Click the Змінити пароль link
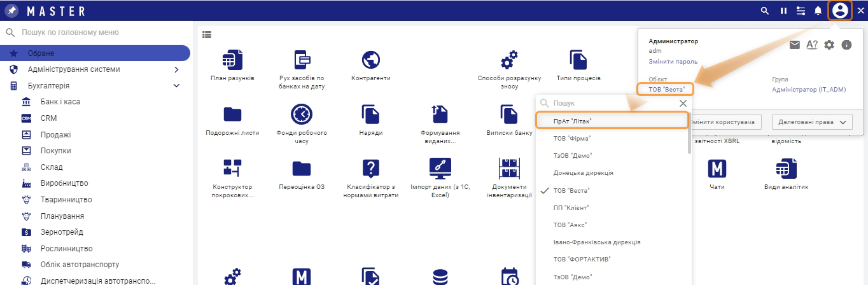The height and width of the screenshot is (285, 868). pyautogui.click(x=673, y=62)
